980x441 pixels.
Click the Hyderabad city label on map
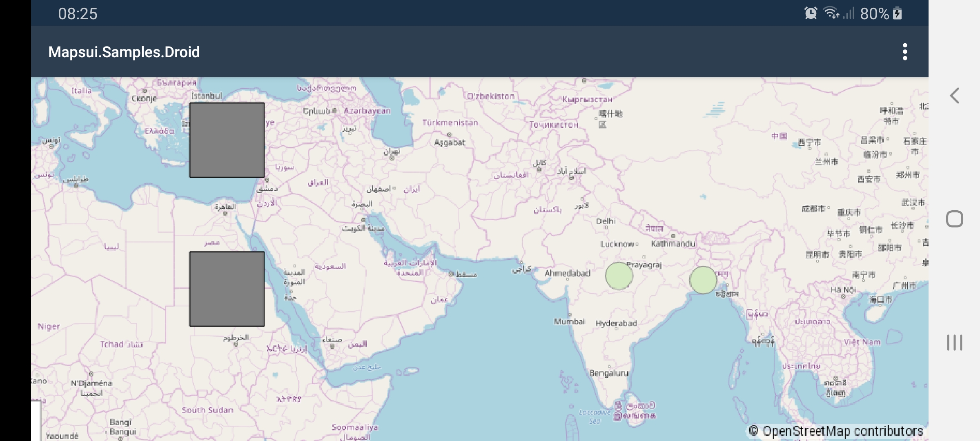coord(616,323)
